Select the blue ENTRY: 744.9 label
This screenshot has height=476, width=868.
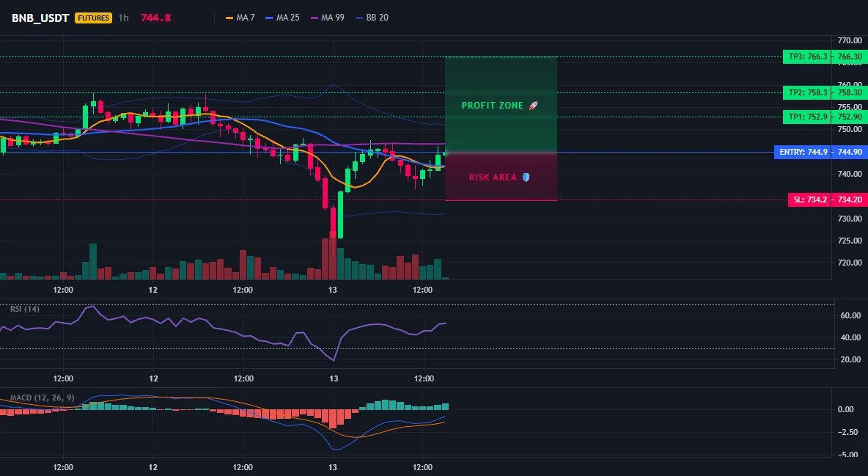click(x=802, y=152)
